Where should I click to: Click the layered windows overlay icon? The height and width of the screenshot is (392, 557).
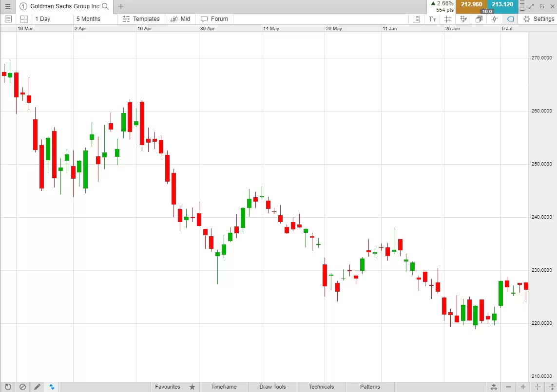coord(478,19)
